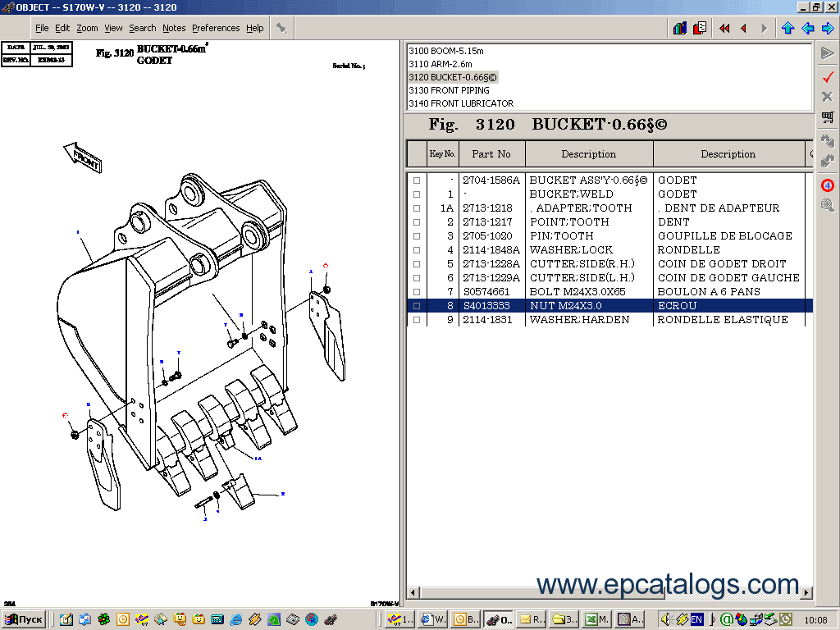Open the shopping cart icon
The width and height of the screenshot is (840, 630).
point(828,117)
